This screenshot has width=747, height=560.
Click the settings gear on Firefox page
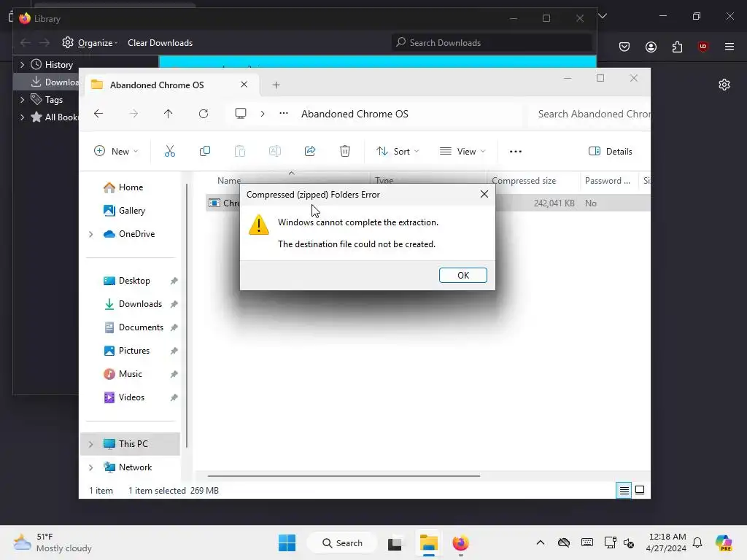[724, 85]
